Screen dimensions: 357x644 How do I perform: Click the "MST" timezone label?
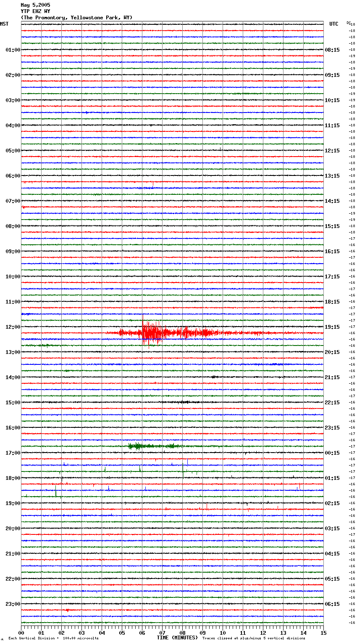[x=4, y=24]
